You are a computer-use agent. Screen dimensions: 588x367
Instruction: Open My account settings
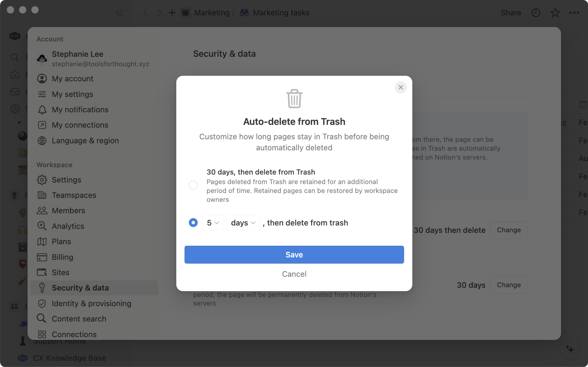pyautogui.click(x=72, y=78)
